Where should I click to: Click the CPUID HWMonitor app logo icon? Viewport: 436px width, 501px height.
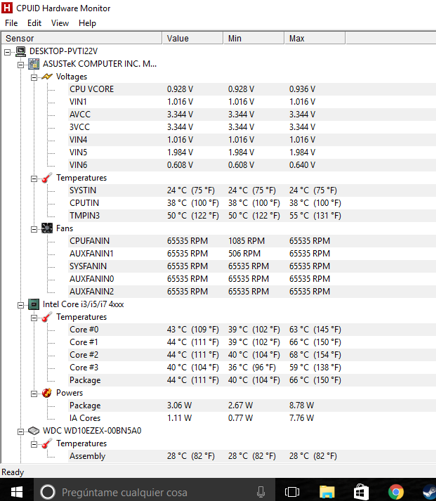tap(7, 8)
